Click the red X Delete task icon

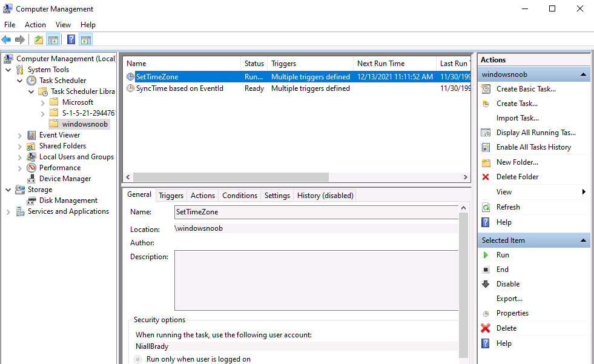486,328
